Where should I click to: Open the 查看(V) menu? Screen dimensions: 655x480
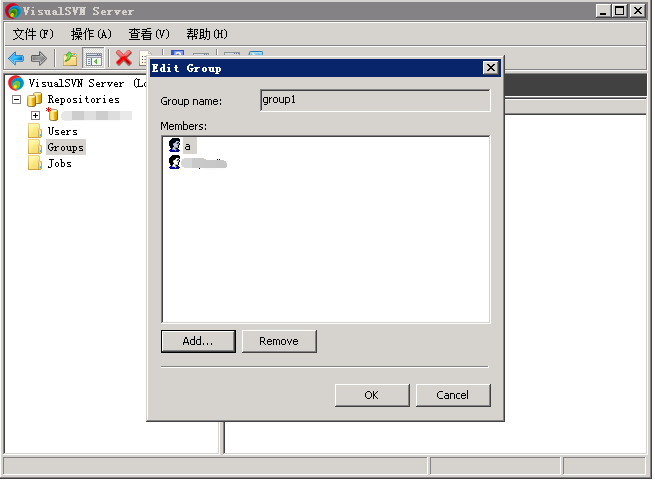point(149,34)
